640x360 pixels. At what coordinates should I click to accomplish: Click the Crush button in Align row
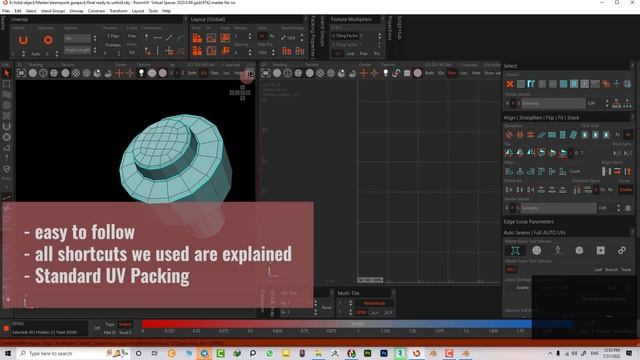pyautogui.click(x=575, y=171)
